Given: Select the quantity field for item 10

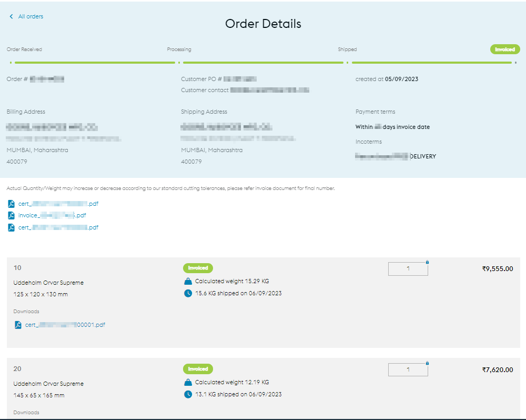Looking at the screenshot, I should pos(408,269).
